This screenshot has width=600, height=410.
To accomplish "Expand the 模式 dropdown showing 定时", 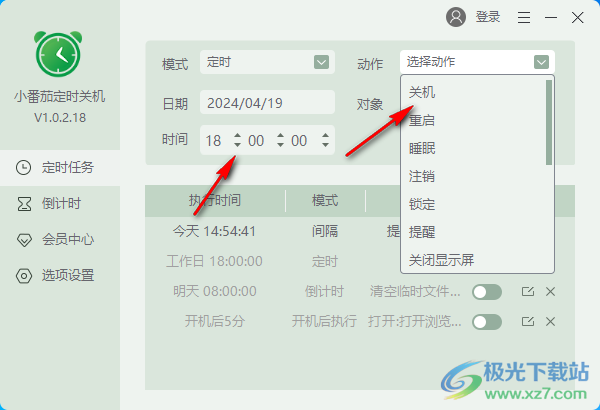I will pyautogui.click(x=267, y=62).
